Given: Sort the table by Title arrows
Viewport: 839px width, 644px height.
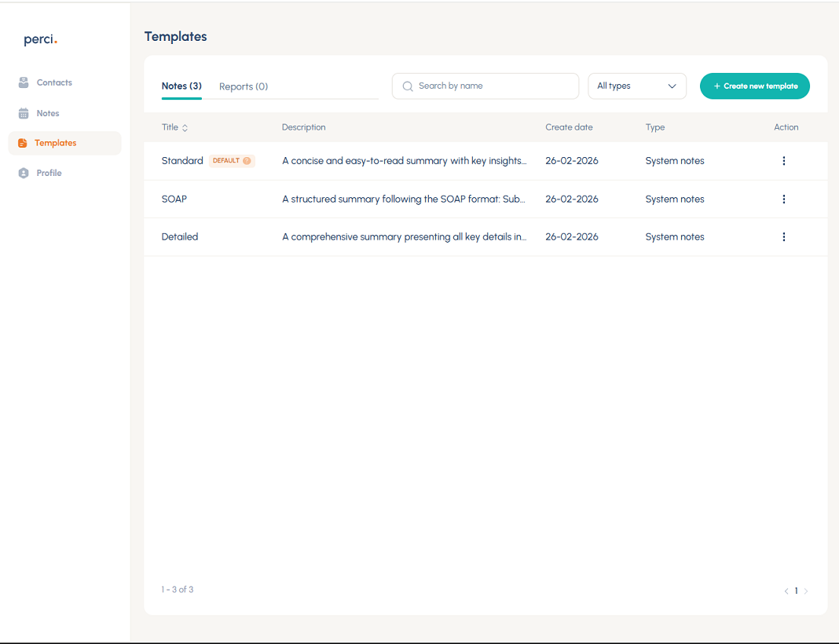Looking at the screenshot, I should 185,128.
